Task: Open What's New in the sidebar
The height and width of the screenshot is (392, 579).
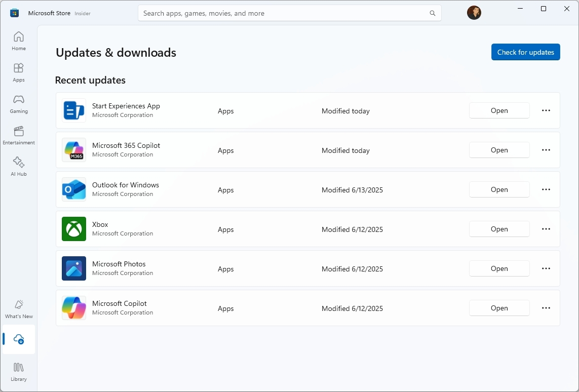Action: coord(18,309)
